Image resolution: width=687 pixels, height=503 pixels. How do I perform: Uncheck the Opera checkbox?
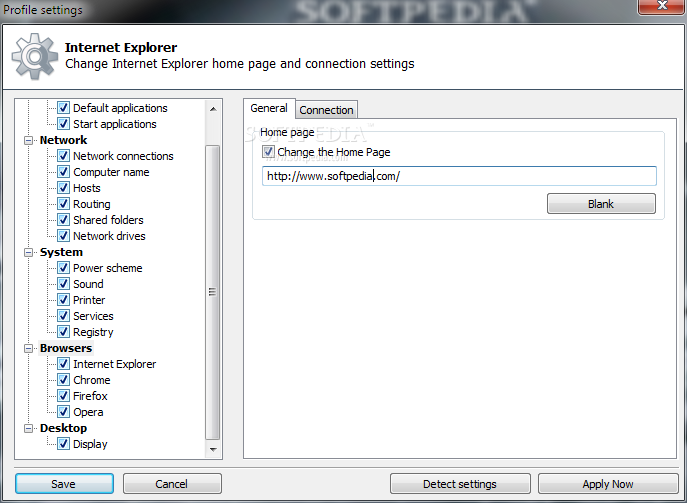(64, 412)
